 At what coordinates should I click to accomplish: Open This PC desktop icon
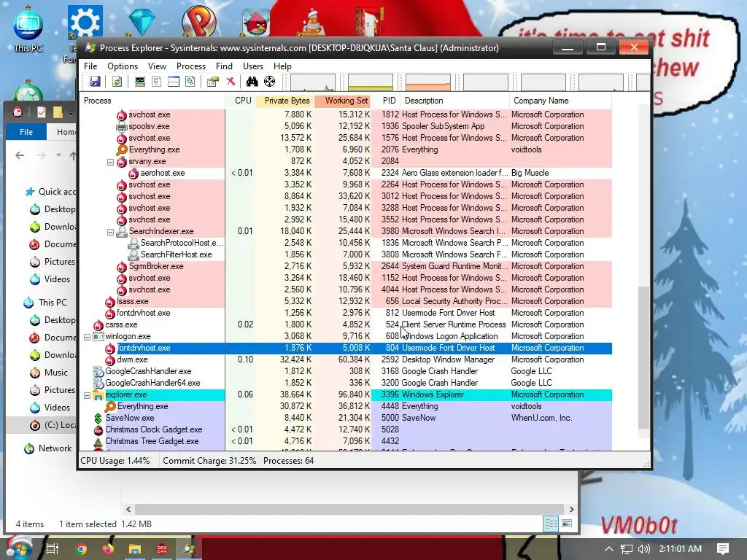point(28,29)
